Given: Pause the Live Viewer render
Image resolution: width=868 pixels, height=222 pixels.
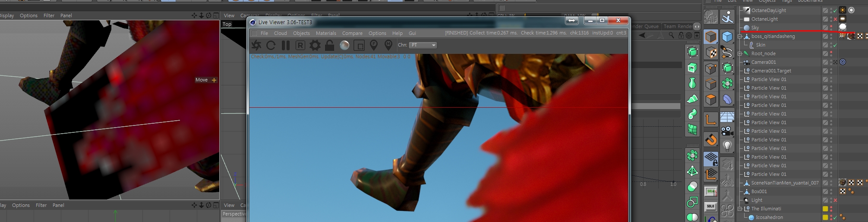Looking at the screenshot, I should click(x=286, y=45).
